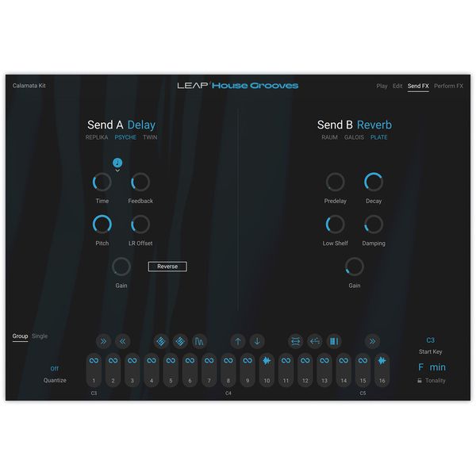Click the loop icon on pad 14

point(344,360)
